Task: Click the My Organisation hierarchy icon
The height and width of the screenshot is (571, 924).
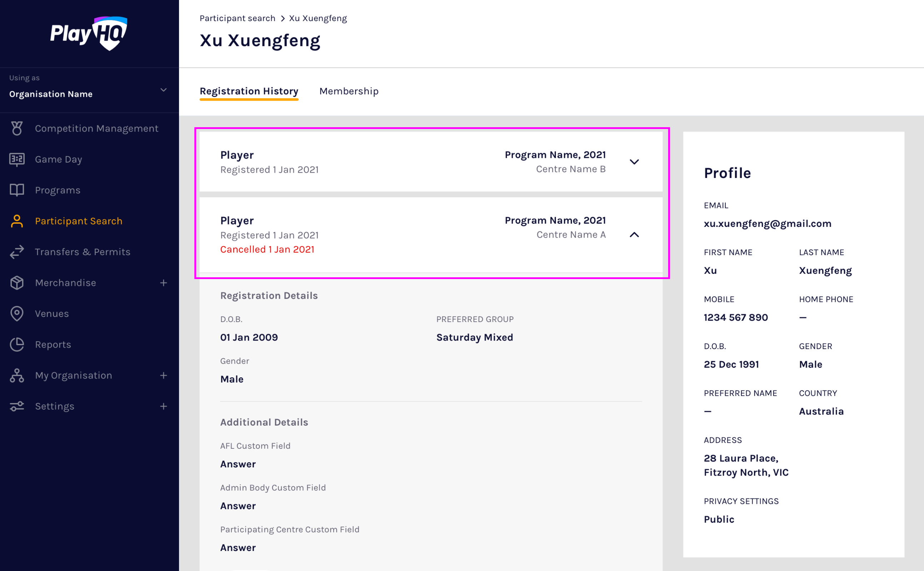Action: click(x=17, y=376)
